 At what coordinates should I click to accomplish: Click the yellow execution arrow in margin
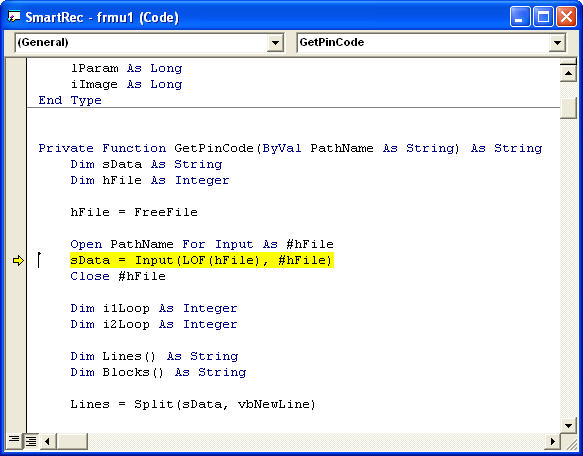(x=18, y=261)
